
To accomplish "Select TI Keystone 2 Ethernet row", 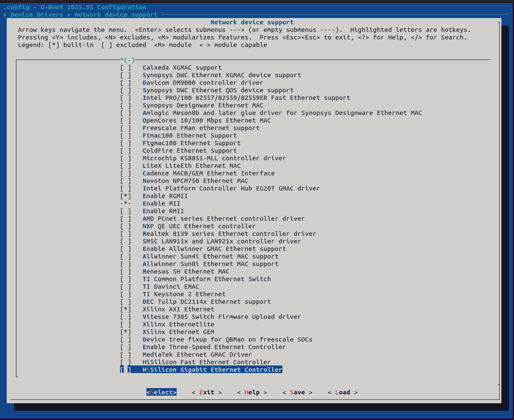I will (184, 294).
